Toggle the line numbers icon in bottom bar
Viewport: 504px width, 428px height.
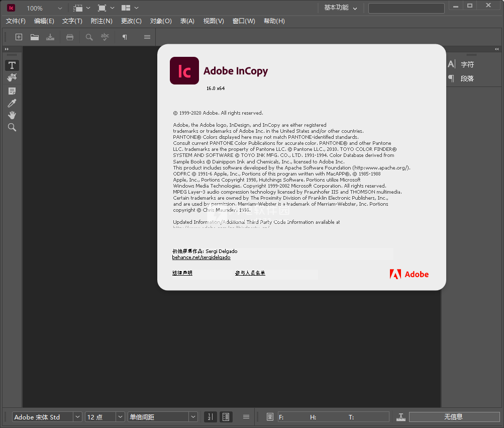211,417
